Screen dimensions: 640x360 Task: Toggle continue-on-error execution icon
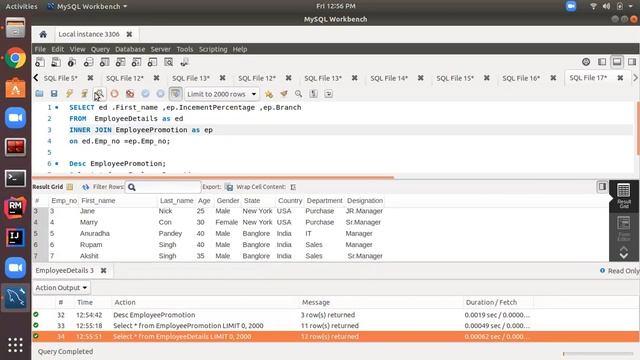(x=130, y=93)
